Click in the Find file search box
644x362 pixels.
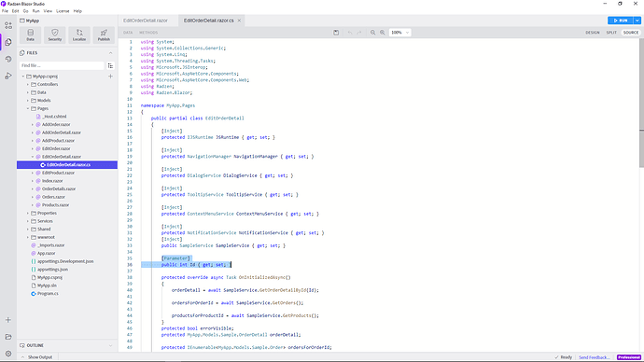pyautogui.click(x=62, y=65)
